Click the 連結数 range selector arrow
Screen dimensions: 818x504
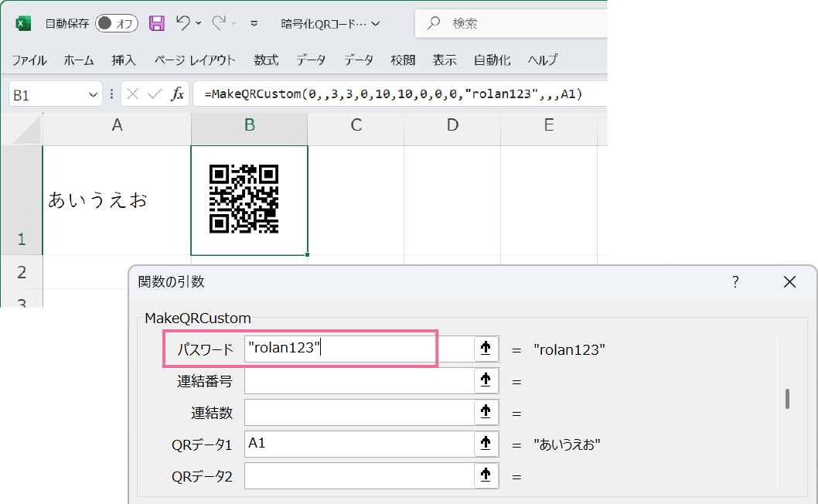point(486,413)
